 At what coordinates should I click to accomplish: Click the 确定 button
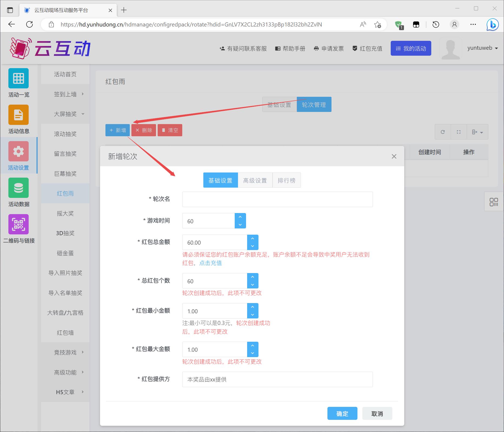[342, 414]
